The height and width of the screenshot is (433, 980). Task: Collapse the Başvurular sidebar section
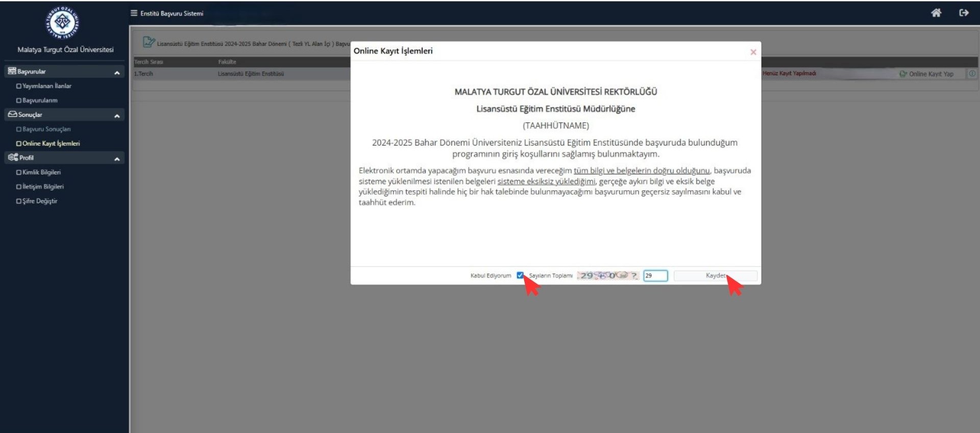coord(117,72)
